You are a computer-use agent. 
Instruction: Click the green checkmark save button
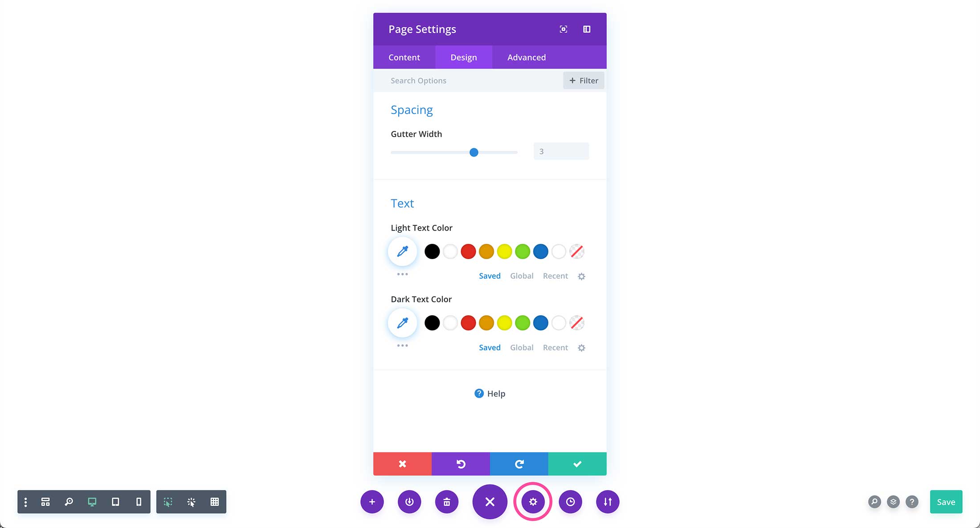[x=577, y=463]
